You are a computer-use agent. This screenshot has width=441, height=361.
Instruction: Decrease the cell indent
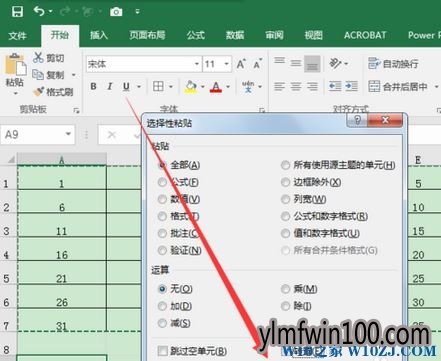[335, 86]
